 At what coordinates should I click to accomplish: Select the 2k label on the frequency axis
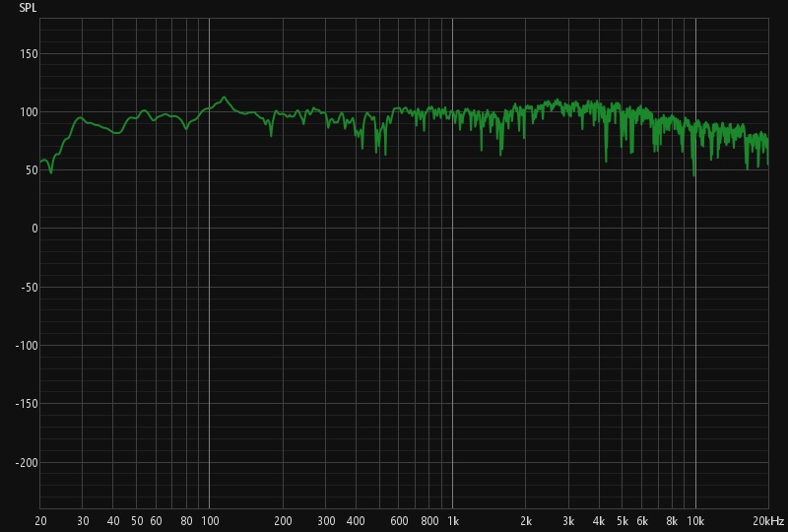[x=526, y=521]
